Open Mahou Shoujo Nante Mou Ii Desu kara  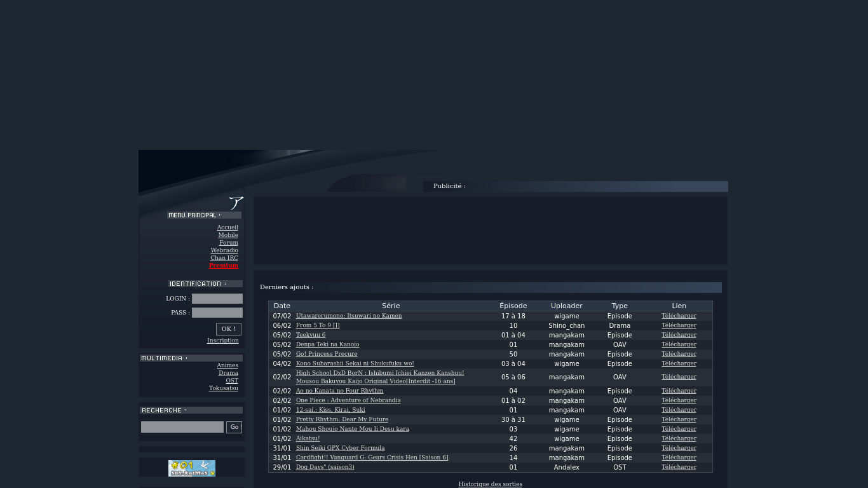pyautogui.click(x=353, y=429)
